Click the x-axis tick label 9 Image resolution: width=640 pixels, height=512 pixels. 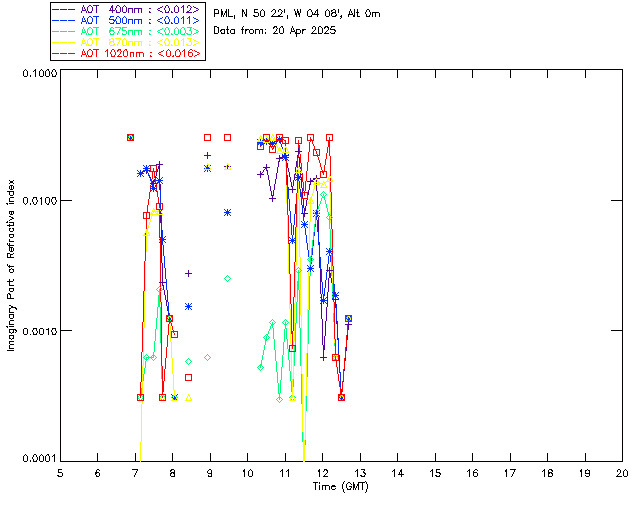coord(210,473)
